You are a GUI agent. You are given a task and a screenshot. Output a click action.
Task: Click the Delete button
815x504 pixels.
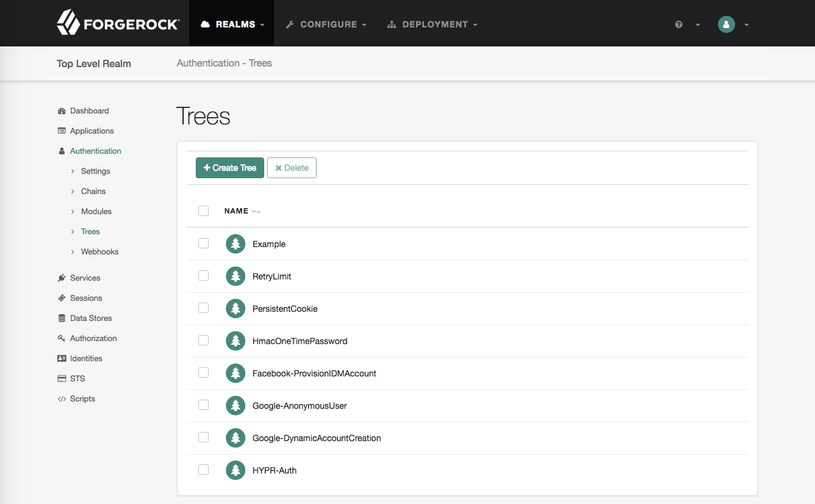[292, 168]
